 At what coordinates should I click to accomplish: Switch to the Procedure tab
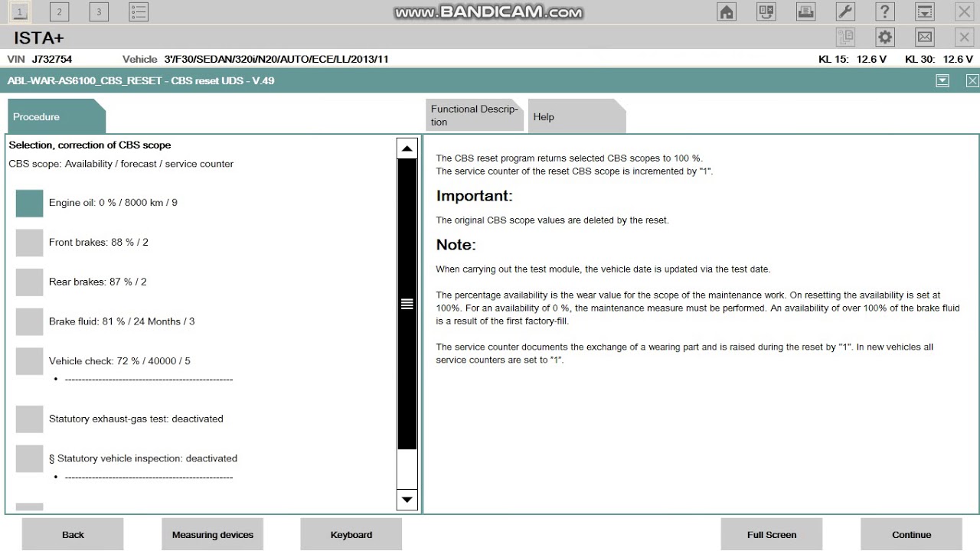coord(56,116)
